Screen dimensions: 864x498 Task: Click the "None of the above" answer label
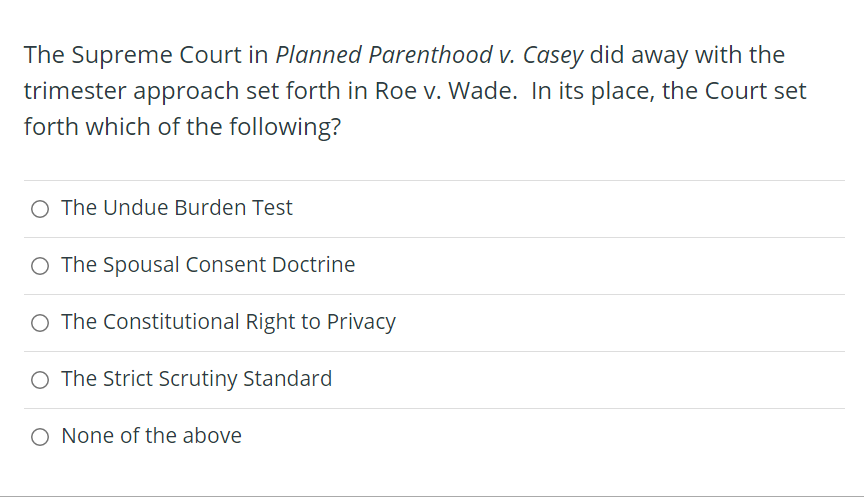click(x=151, y=436)
